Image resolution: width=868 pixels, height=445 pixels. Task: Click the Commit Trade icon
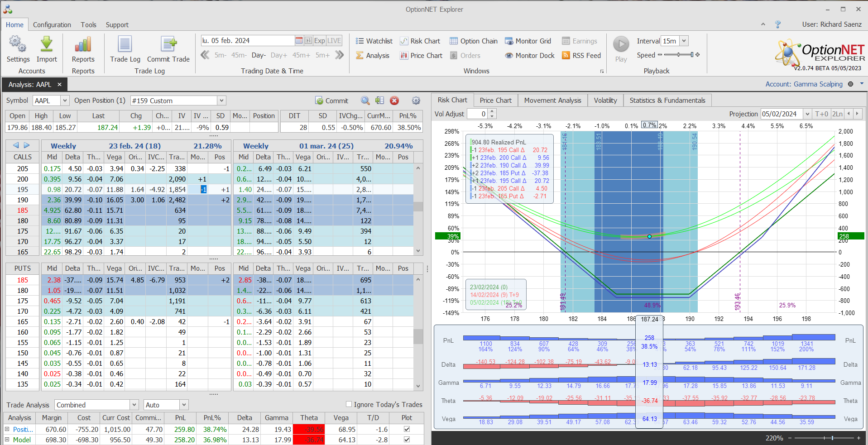[168, 49]
